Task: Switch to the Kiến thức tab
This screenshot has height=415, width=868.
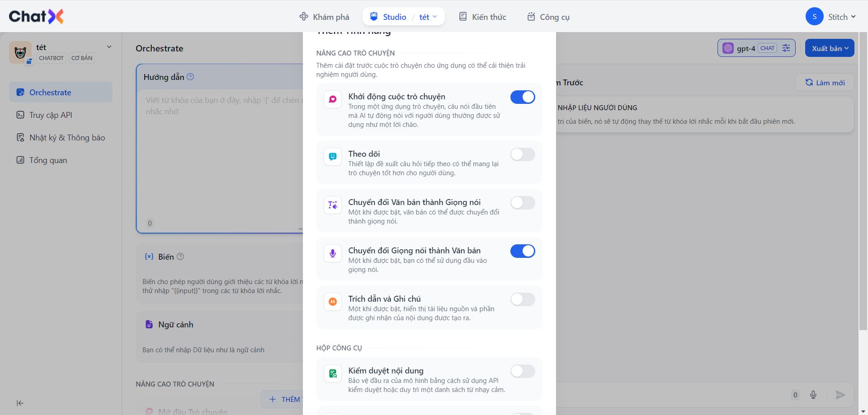Action: (482, 17)
